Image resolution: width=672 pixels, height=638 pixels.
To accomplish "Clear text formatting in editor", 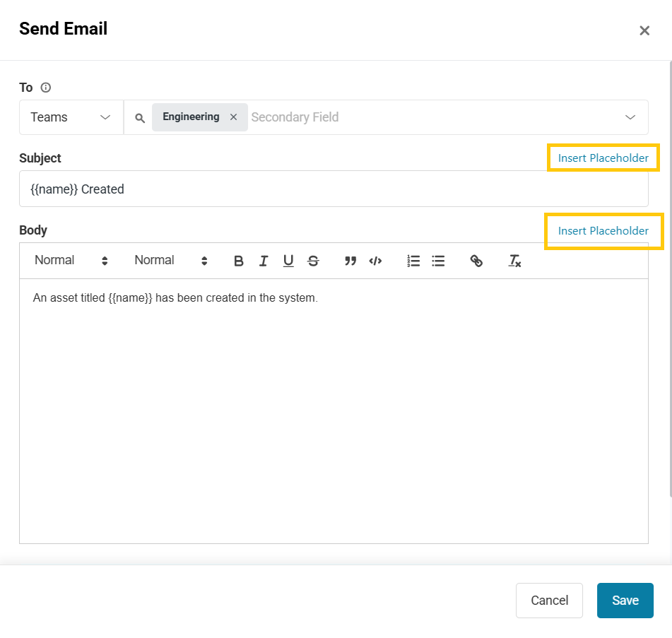I will pos(514,261).
